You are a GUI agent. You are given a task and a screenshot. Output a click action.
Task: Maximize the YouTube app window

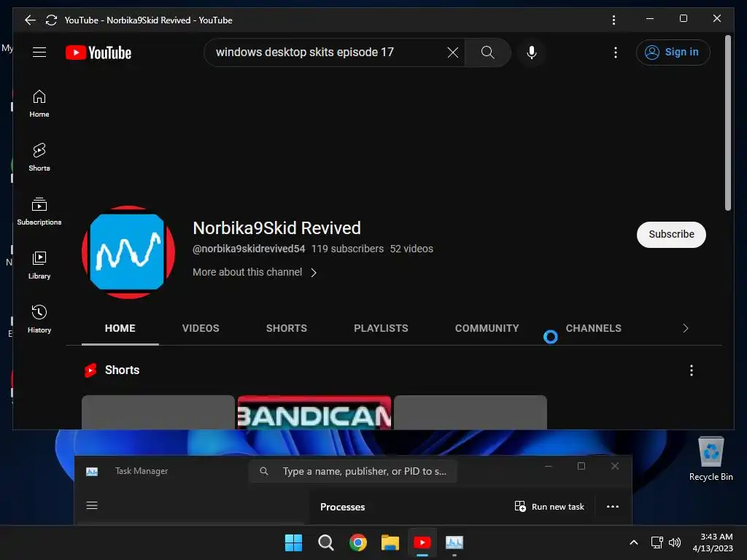tap(683, 19)
